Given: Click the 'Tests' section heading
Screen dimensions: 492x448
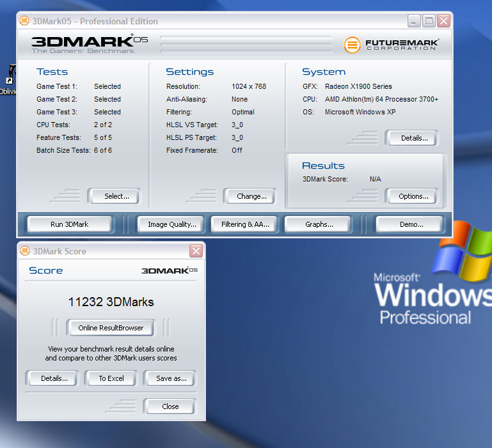Looking at the screenshot, I should pos(52,72).
